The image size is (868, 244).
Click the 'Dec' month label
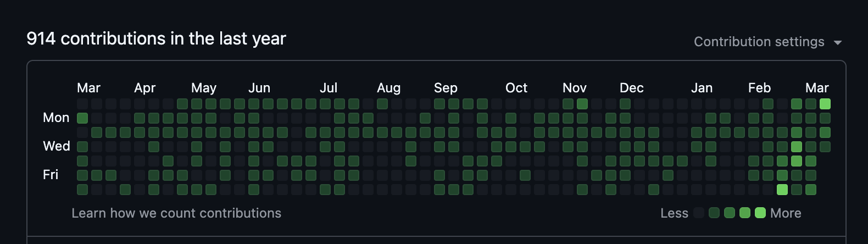click(632, 88)
